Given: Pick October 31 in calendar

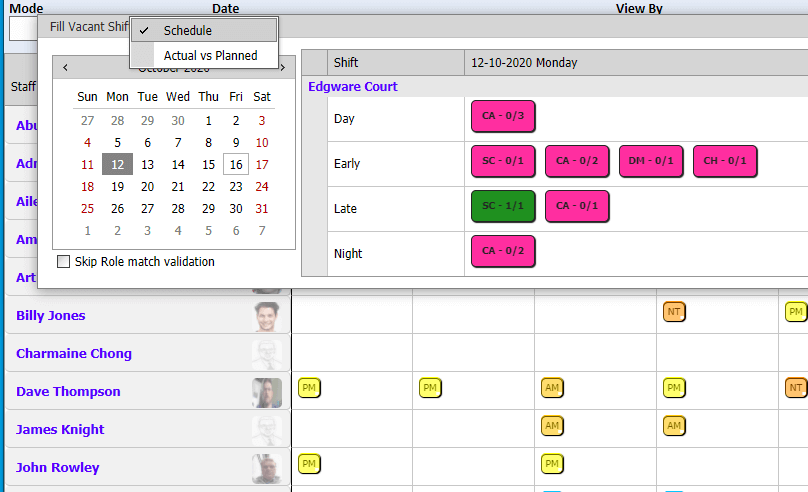Looking at the screenshot, I should pyautogui.click(x=262, y=209).
